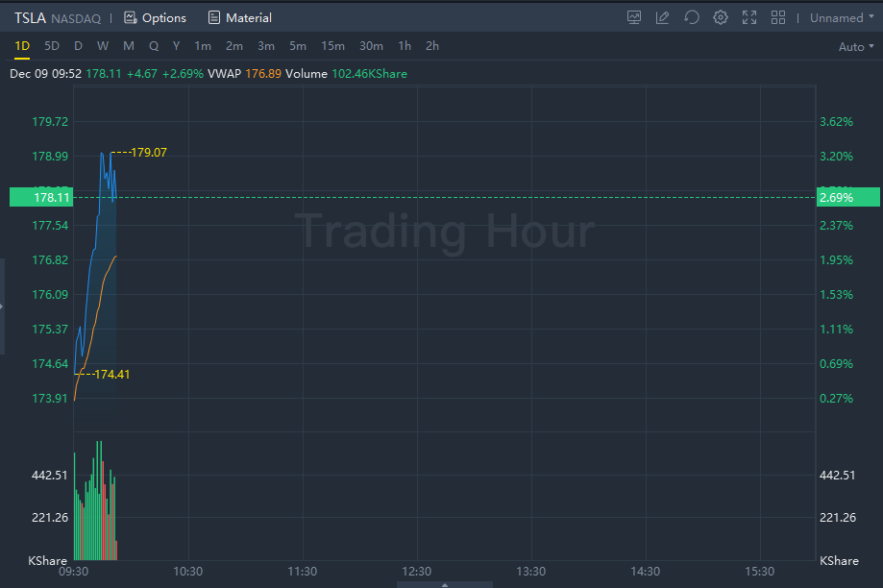
Task: Select the 2h interval tab
Action: tap(432, 46)
